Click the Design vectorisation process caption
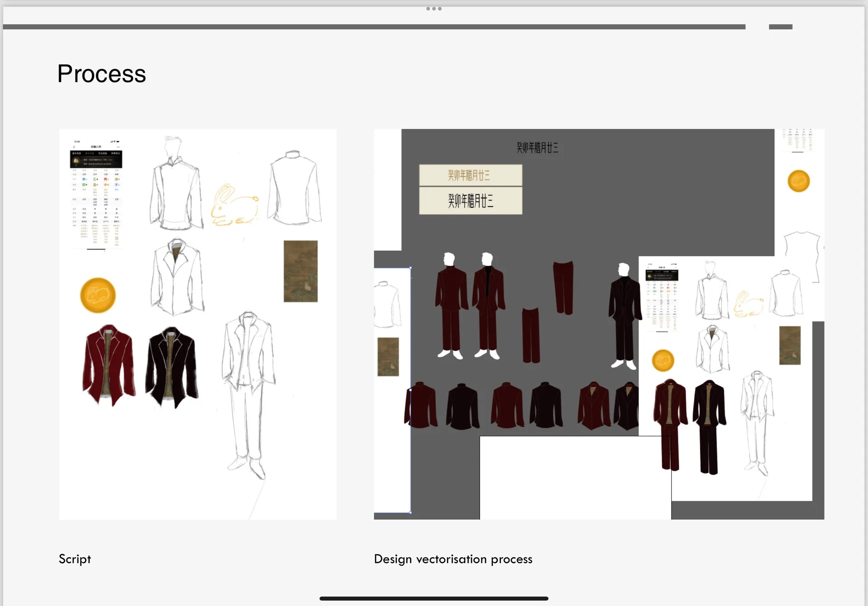Image resolution: width=868 pixels, height=606 pixels. [x=453, y=559]
